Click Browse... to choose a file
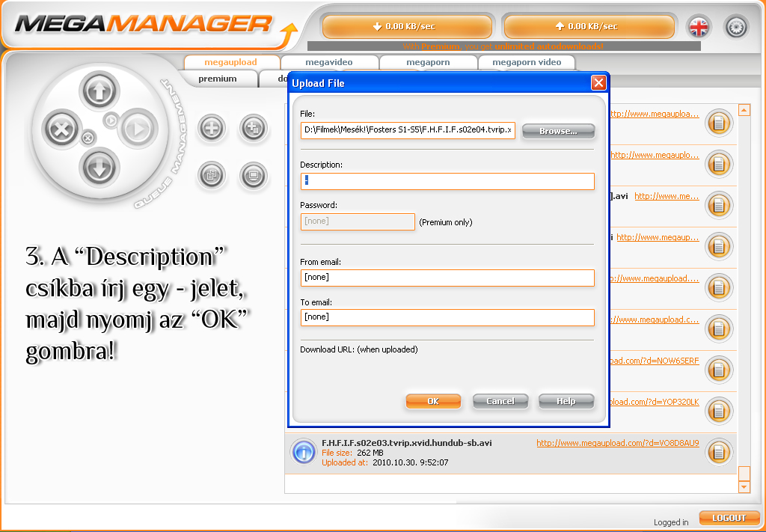Viewport: 766px width, 532px height. 558,131
